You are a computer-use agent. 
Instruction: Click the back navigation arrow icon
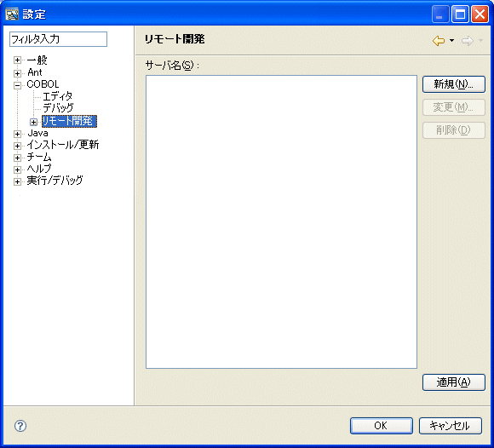click(x=439, y=41)
